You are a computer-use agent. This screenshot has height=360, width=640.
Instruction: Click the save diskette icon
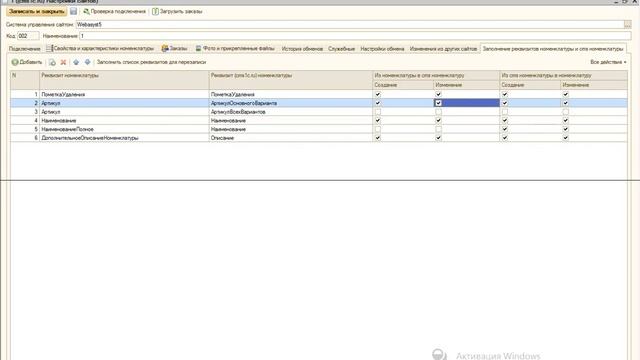point(73,11)
